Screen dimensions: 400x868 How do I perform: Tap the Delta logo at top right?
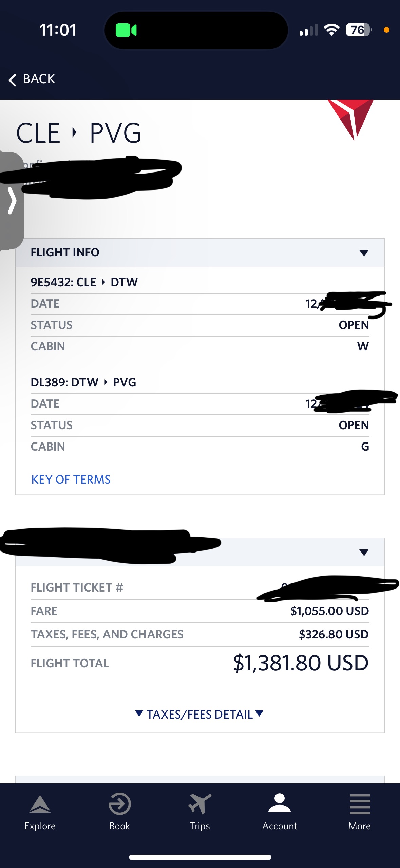point(351,117)
